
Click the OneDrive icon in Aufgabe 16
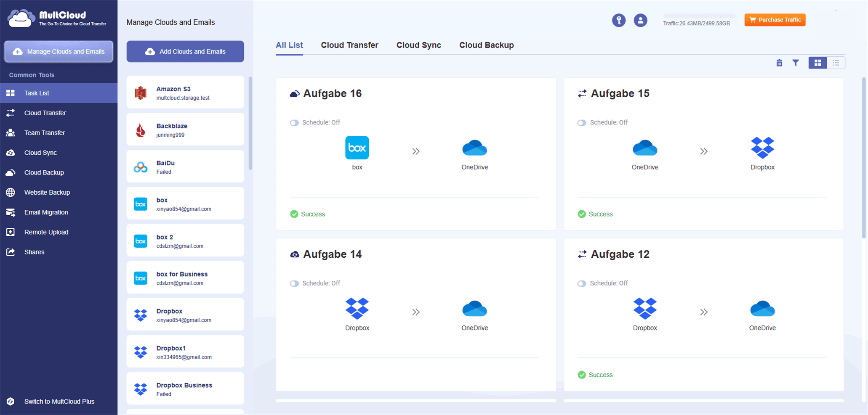474,148
